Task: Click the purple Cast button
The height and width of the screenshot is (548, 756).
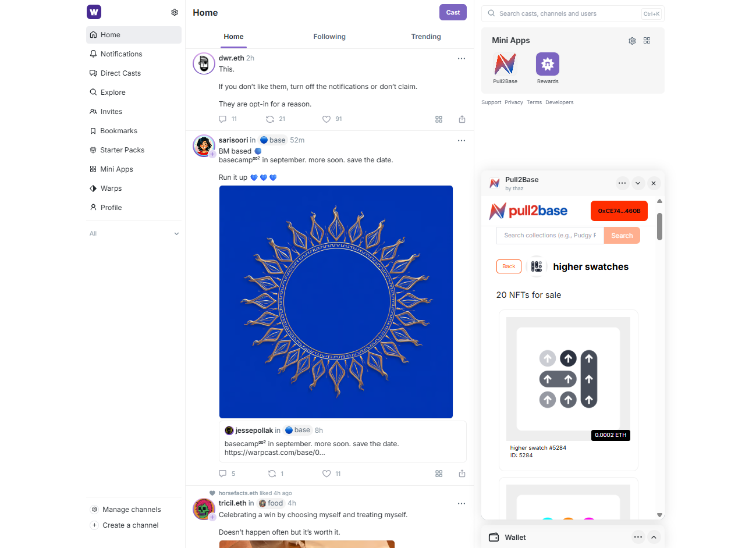Action: coord(453,12)
